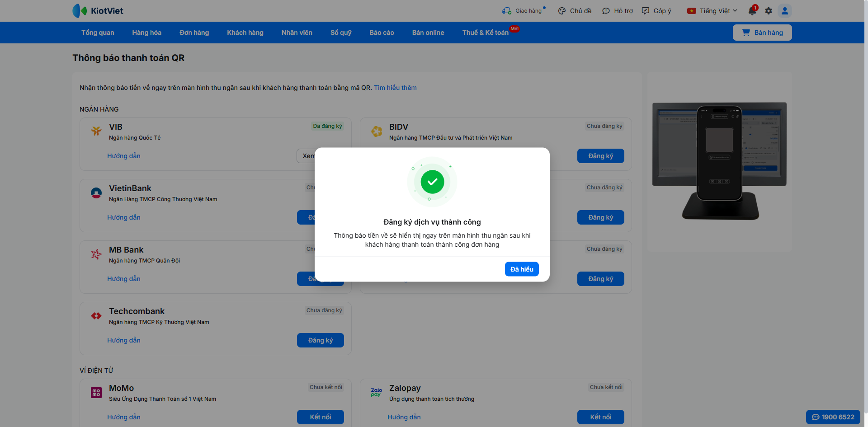Click the Vietnam flag icon
Screen dimensions: 868x427
pos(692,11)
